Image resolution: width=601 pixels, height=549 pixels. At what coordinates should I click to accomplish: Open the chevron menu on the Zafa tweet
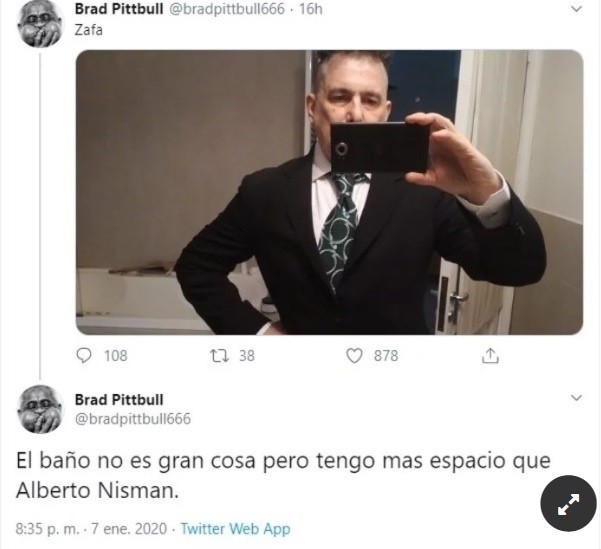tap(576, 9)
